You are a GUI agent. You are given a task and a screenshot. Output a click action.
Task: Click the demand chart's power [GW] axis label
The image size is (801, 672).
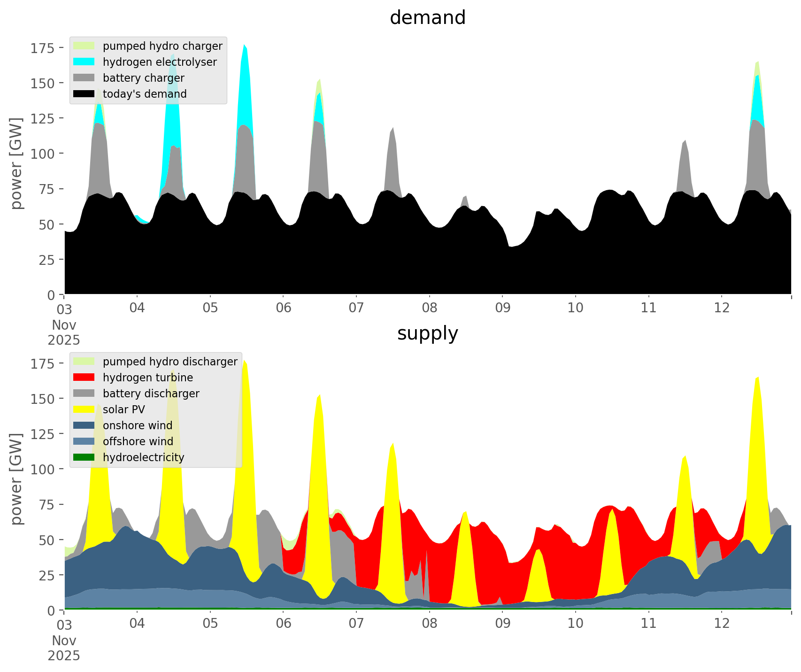click(16, 163)
